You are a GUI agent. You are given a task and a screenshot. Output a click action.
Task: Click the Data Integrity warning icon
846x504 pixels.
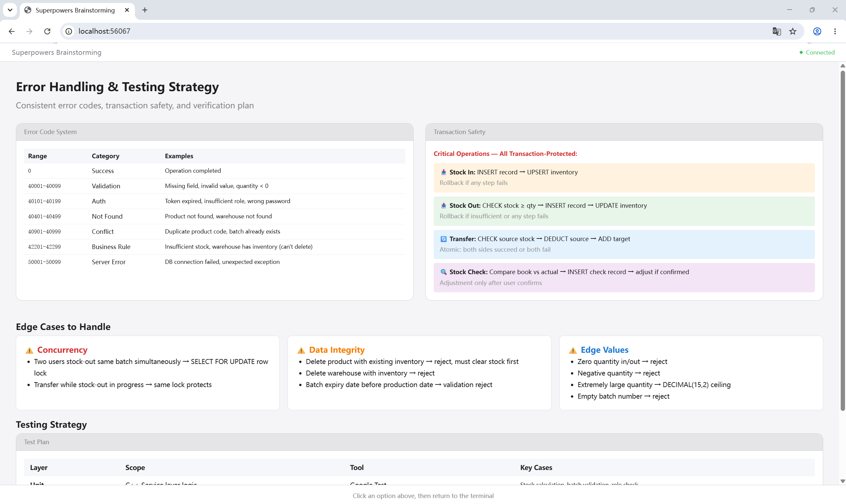tap(301, 350)
